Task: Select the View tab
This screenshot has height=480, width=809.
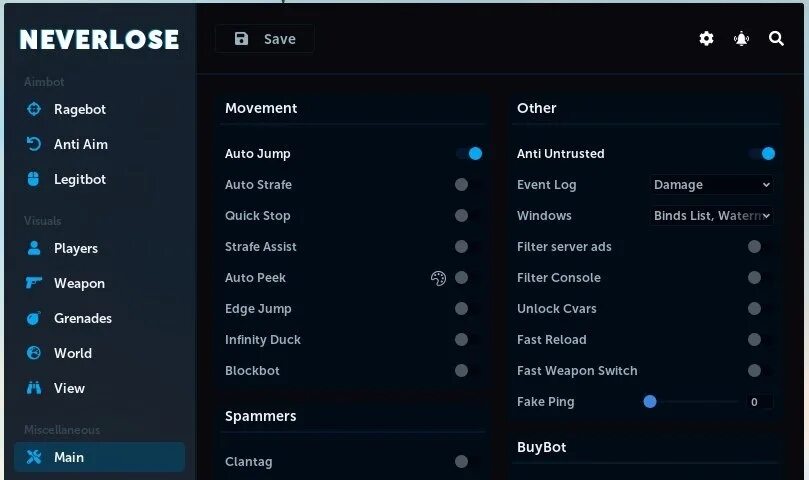Action: pos(99,388)
